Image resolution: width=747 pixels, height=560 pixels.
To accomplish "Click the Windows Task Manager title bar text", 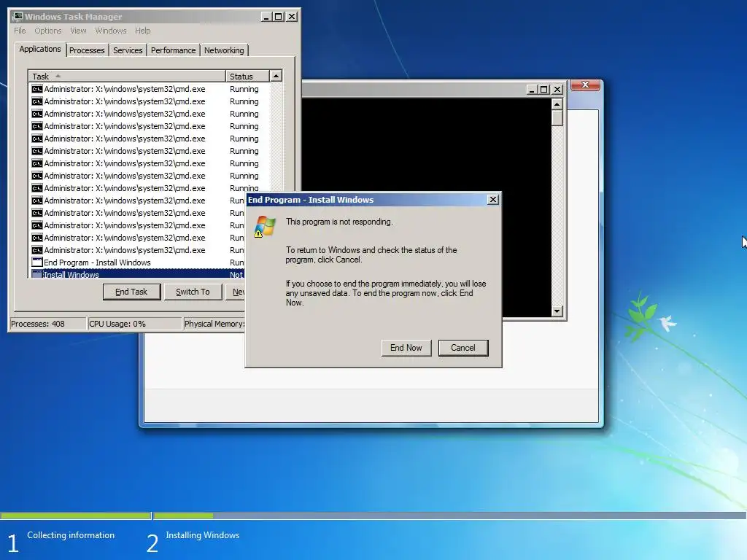I will pyautogui.click(x=74, y=17).
